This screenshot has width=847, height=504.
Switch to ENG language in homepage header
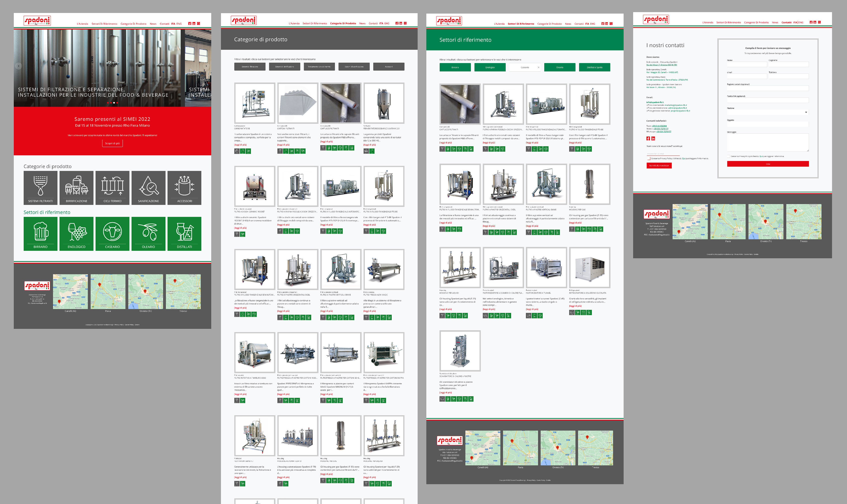click(179, 24)
